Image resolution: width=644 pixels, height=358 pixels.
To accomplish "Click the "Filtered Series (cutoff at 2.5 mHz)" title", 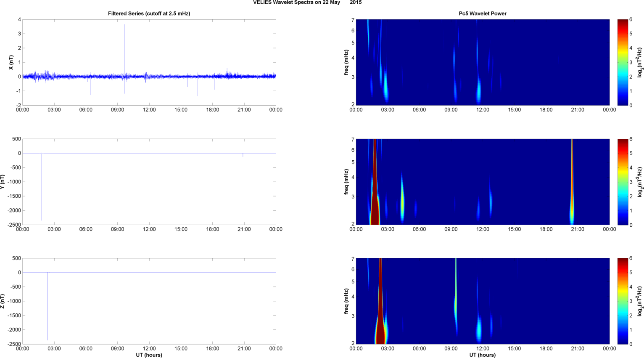I will tap(149, 13).
